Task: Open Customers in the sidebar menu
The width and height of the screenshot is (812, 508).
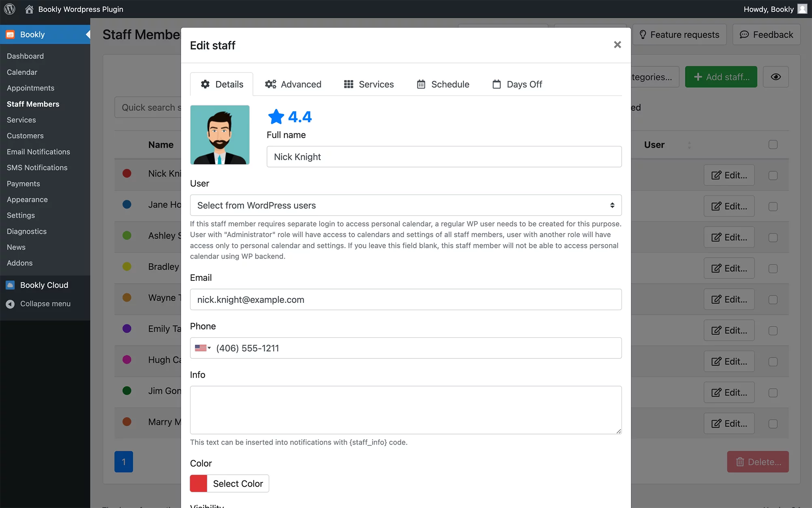Action: pos(25,136)
